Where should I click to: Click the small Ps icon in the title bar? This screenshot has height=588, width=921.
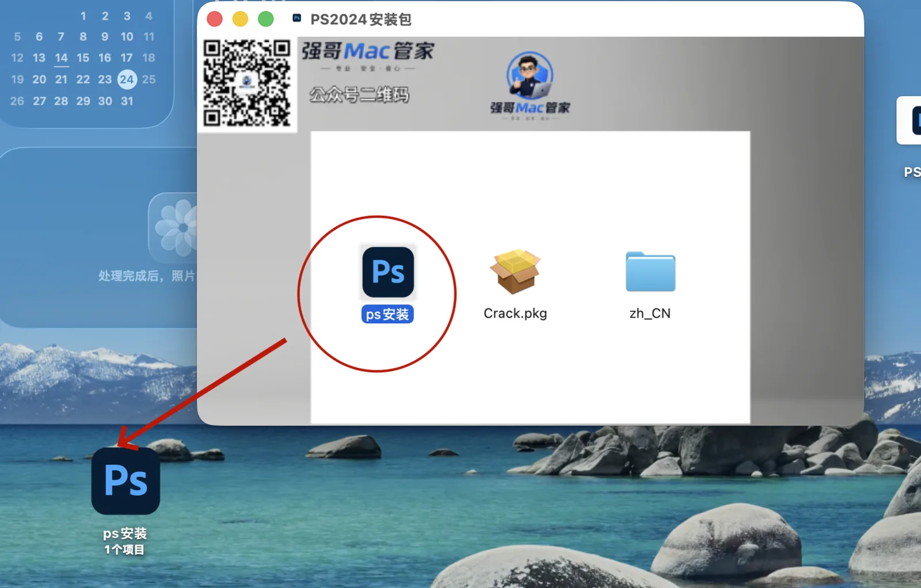tap(297, 18)
